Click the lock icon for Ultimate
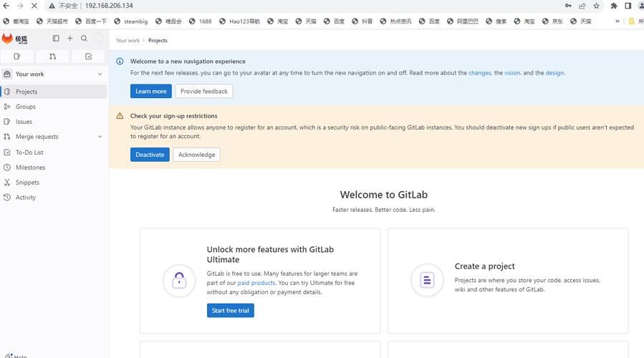Viewport: 644px width, 358px height. click(179, 281)
